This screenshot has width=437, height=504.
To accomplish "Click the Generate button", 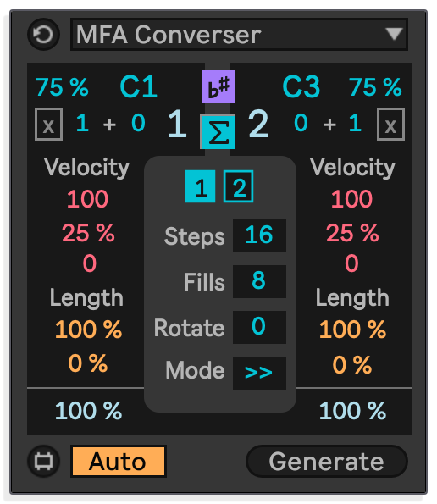I will tap(327, 462).
